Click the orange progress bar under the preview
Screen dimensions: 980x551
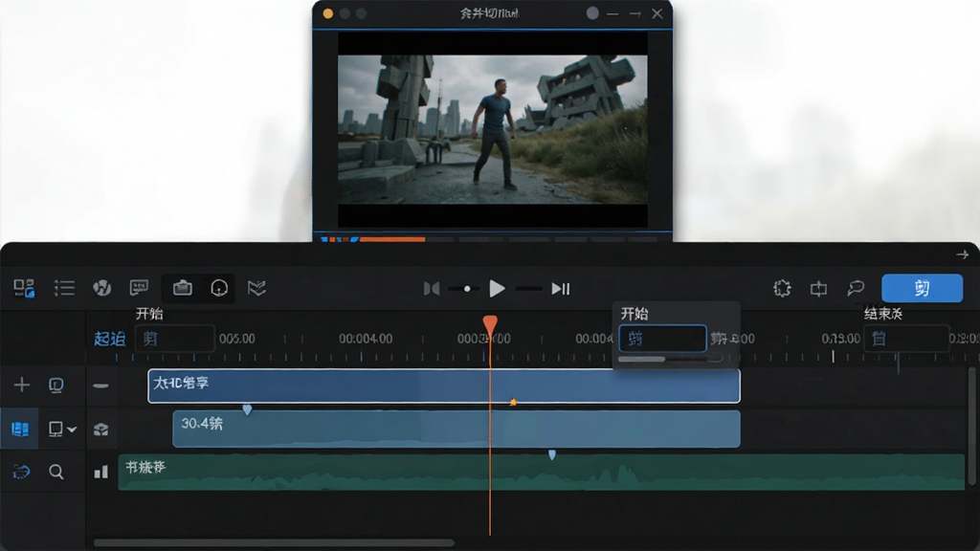[x=391, y=238]
